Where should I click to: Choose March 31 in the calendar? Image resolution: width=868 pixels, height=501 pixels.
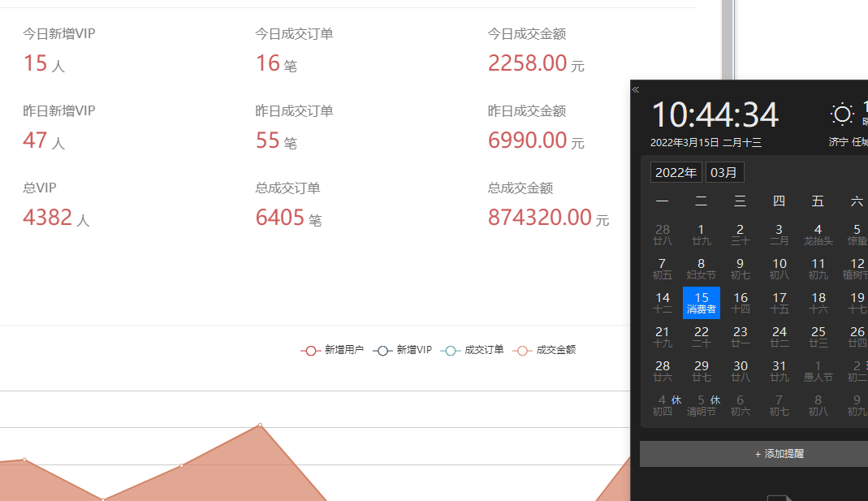(779, 371)
